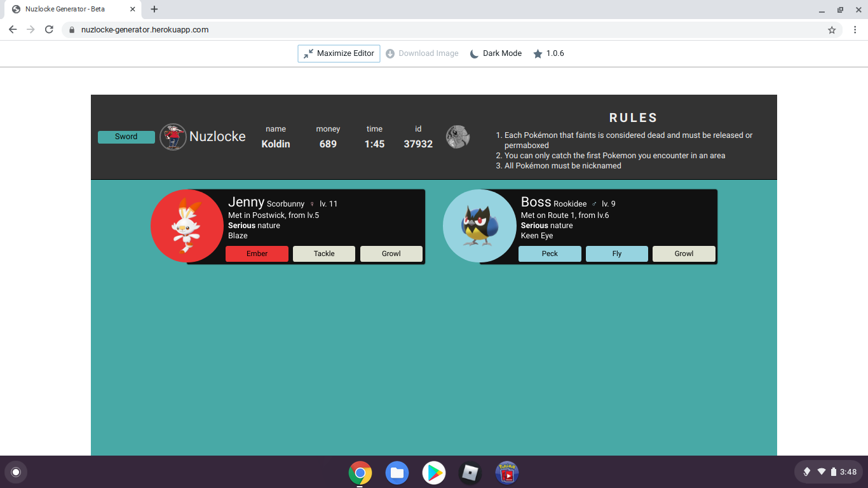Toggle Dark Mode
The width and height of the screenshot is (868, 488).
pos(496,53)
